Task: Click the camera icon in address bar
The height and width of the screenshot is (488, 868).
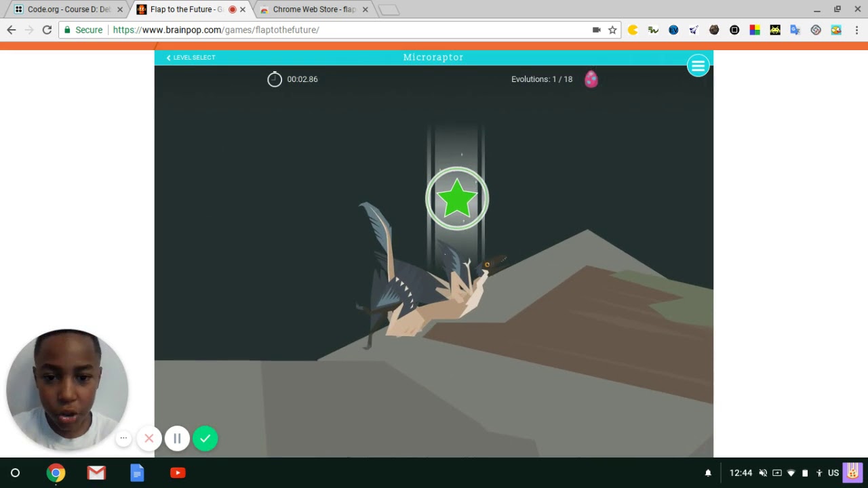Action: (x=597, y=30)
